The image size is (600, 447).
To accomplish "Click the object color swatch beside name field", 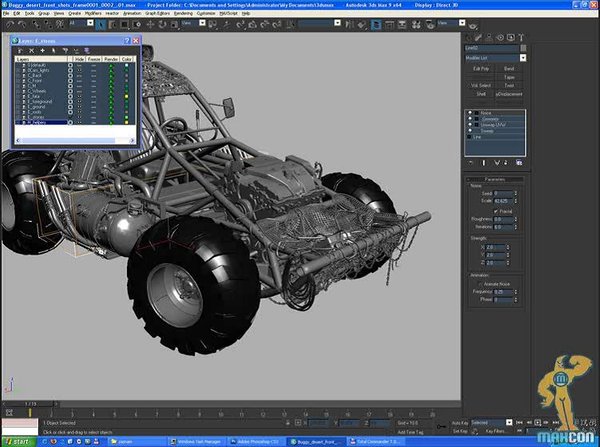I will coord(523,48).
